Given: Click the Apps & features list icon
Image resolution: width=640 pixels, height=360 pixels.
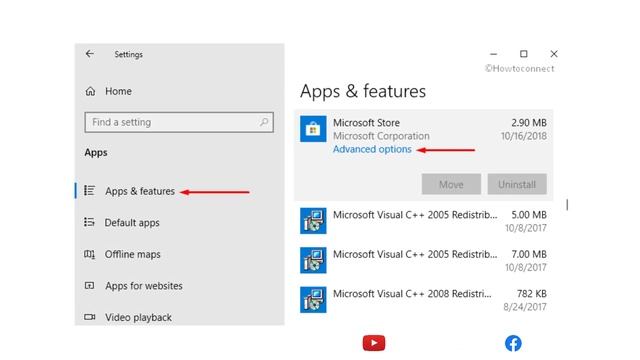Looking at the screenshot, I should coord(89,191).
